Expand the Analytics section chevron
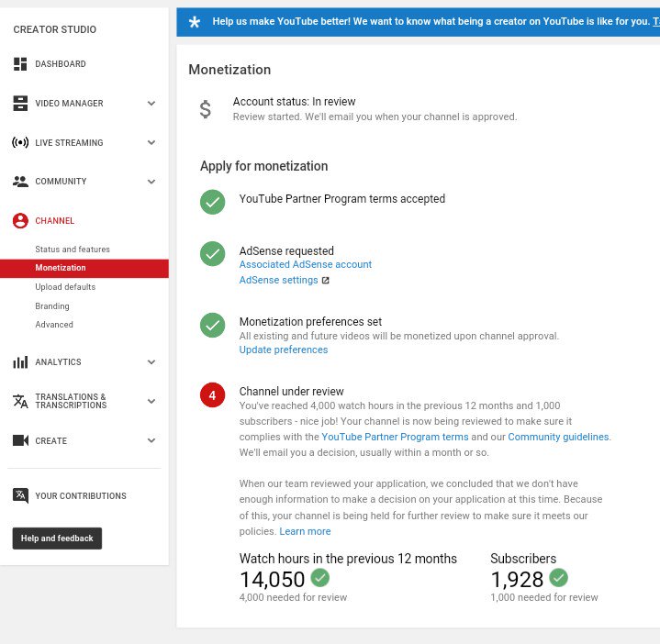 [151, 361]
